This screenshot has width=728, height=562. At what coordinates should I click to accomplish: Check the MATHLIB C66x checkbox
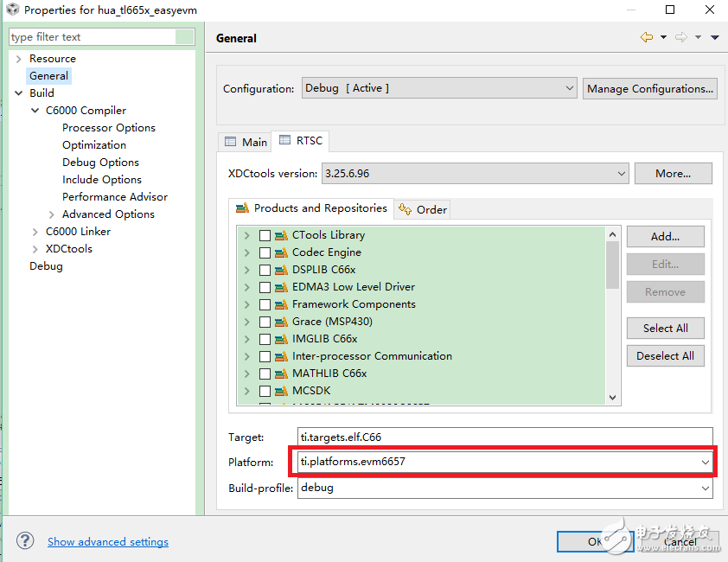pos(265,374)
